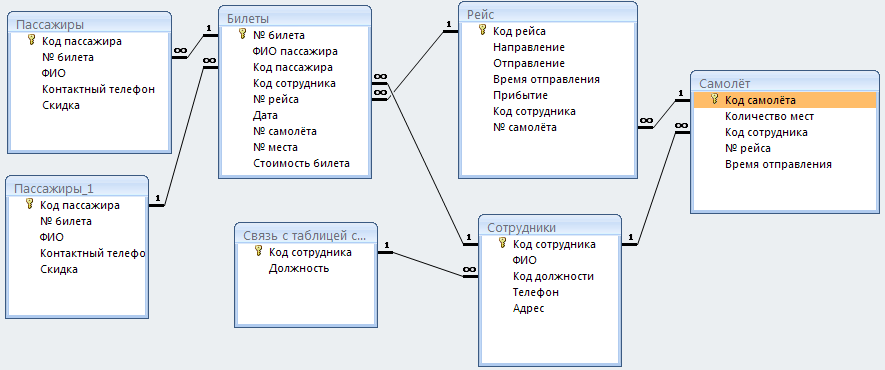Click the key icon beside Код рейса

(482, 30)
